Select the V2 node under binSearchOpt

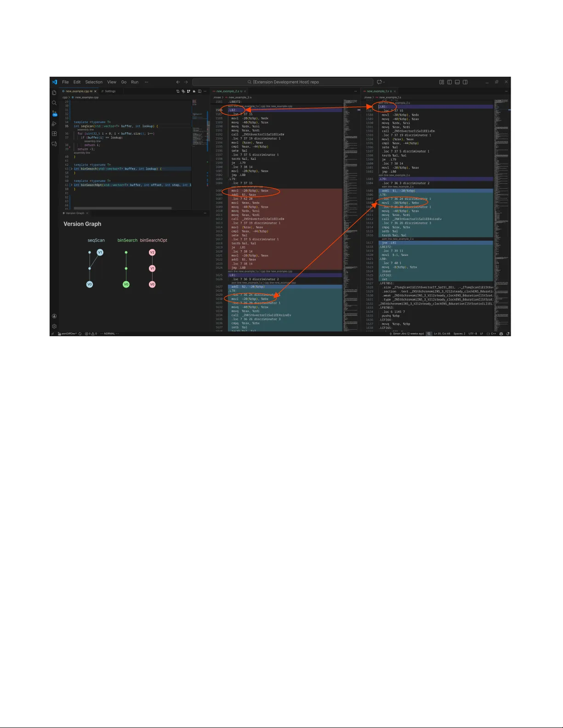[x=152, y=252]
